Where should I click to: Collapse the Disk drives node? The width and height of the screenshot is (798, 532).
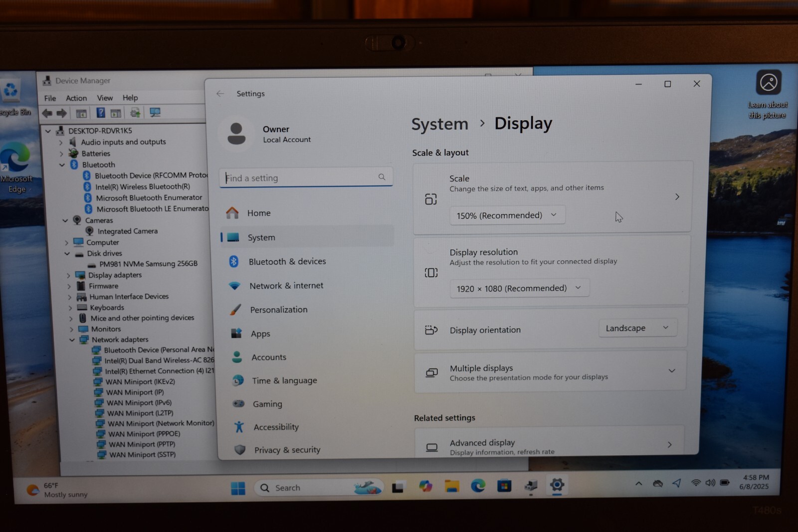(67, 253)
